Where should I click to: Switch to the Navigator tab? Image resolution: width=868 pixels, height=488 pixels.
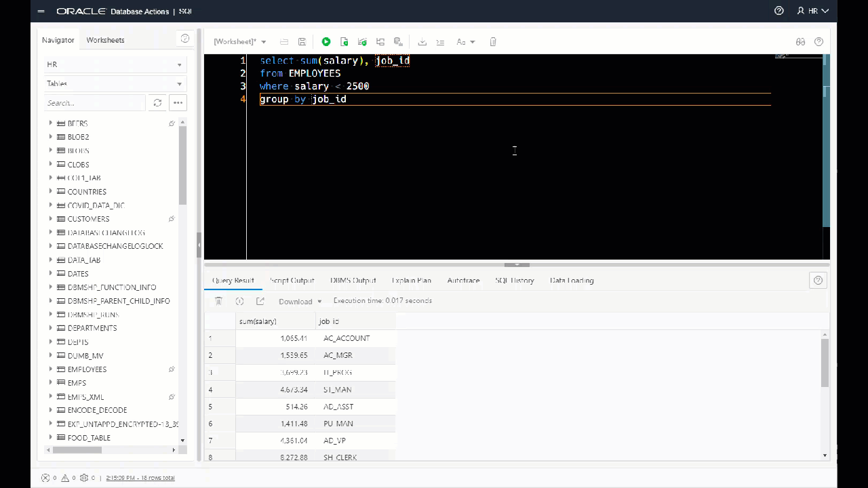58,40
